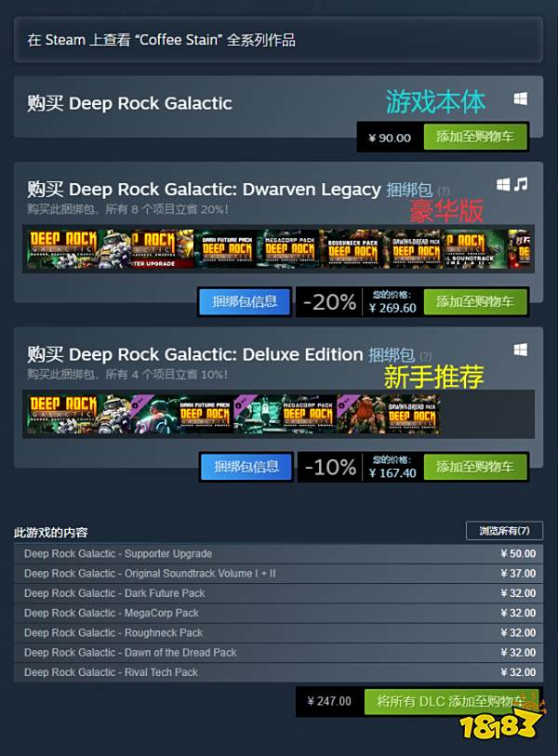
Task: Click Windows icon beside base game purchase
Action: tap(521, 99)
